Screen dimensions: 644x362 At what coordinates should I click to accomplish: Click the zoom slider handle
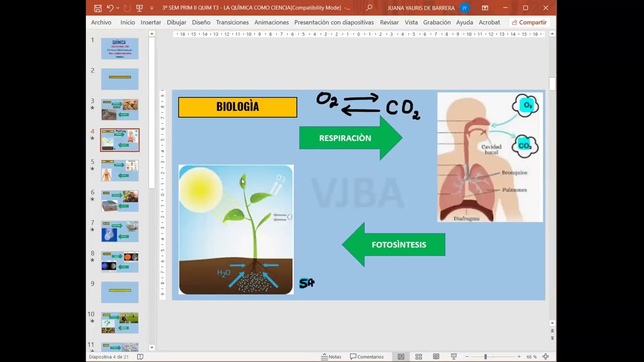[486, 356]
